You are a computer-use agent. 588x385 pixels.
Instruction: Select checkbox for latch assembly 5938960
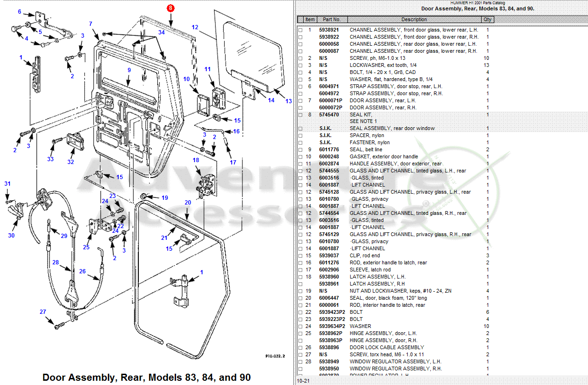pos(300,277)
